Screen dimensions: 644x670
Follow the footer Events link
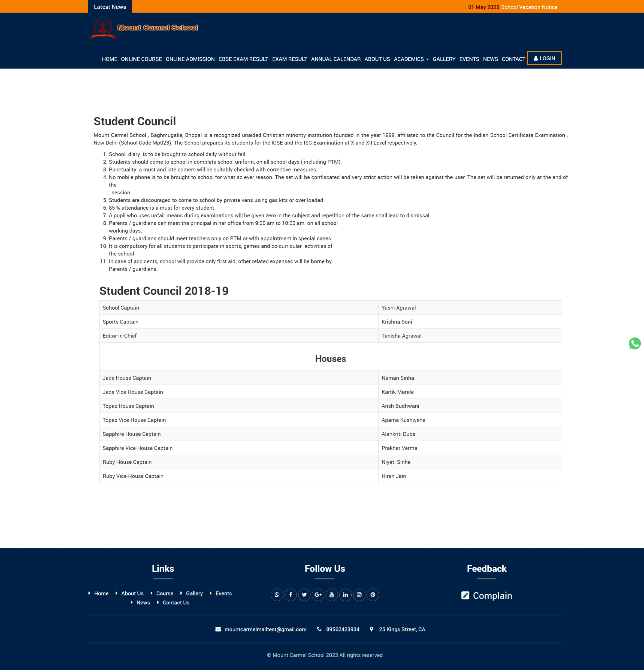223,593
